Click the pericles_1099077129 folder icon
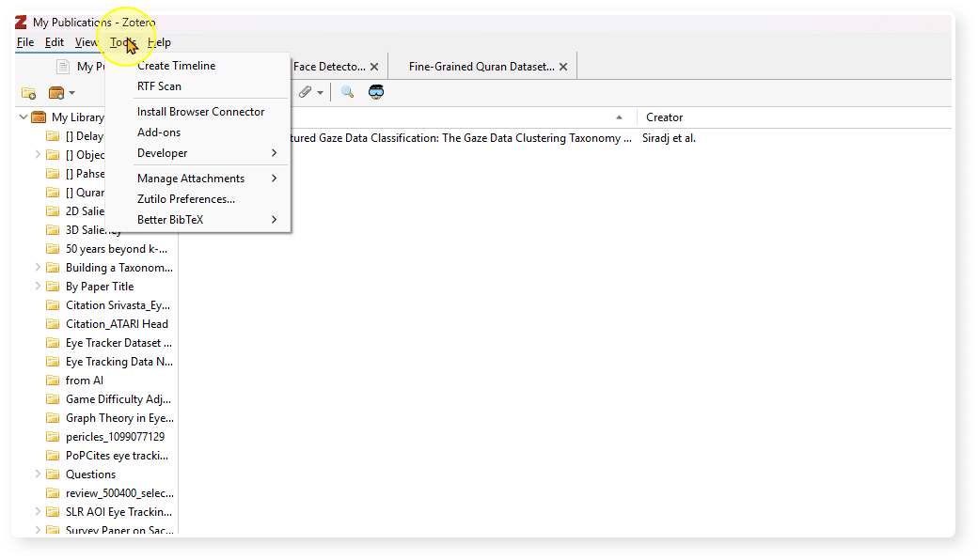Screen dimensions: 978x560 click(53, 437)
